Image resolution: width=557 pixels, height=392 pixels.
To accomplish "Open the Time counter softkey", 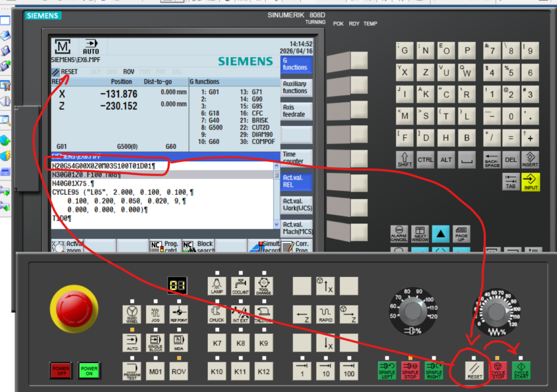I will pos(296,158).
